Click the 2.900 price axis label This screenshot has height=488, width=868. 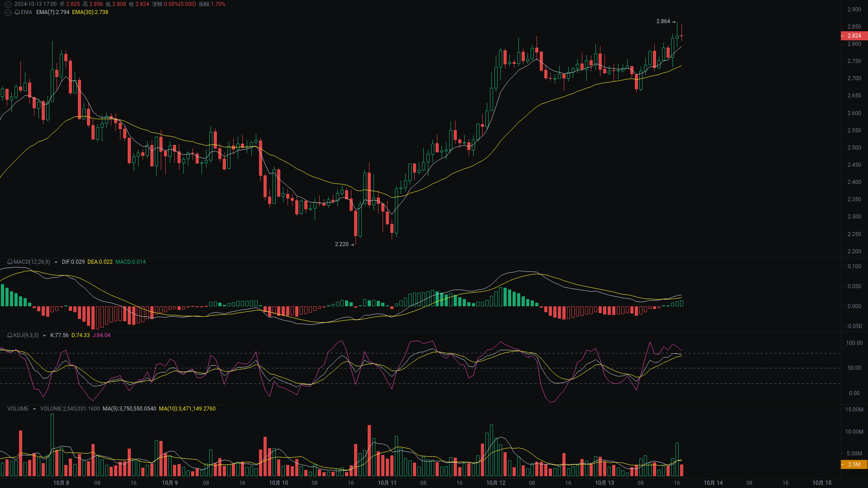[854, 10]
